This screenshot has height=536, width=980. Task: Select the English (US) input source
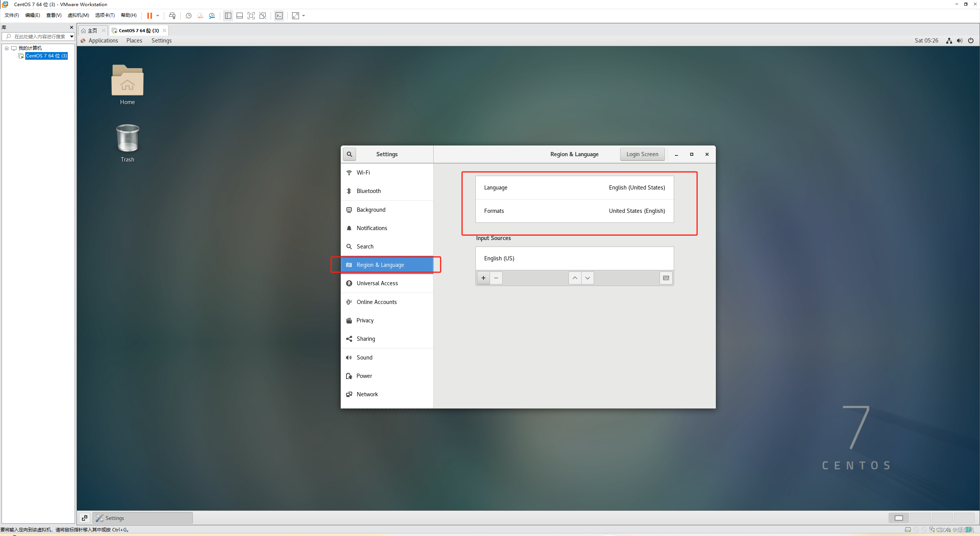(x=575, y=258)
